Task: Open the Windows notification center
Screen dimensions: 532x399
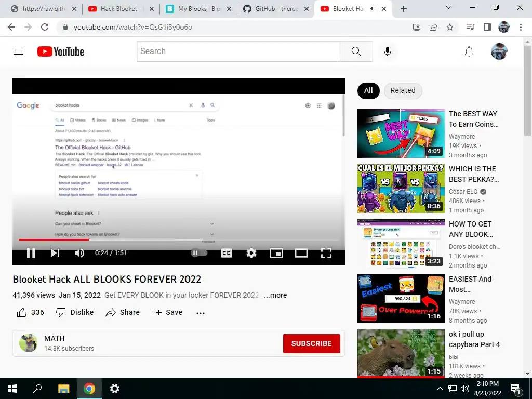Action: coord(516,389)
